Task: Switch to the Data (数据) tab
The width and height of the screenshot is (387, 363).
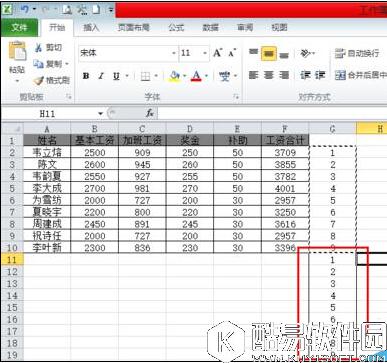Action: (x=211, y=28)
